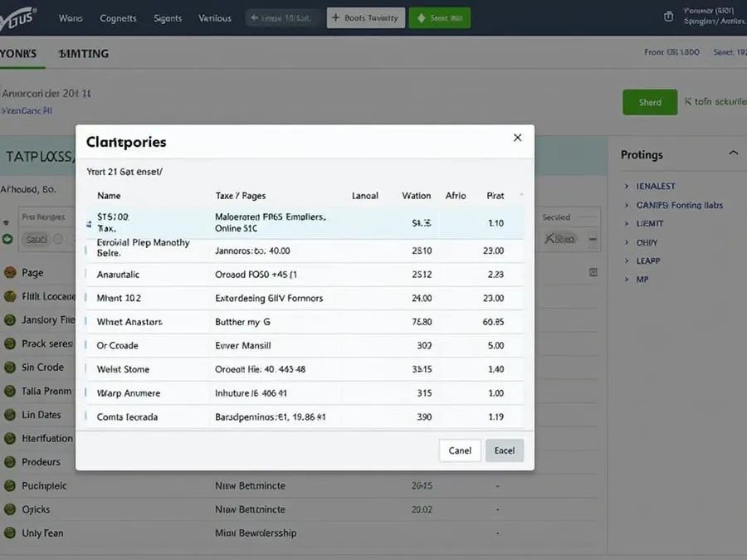Select the Anarurtalic row
The height and width of the screenshot is (560, 747).
click(305, 275)
